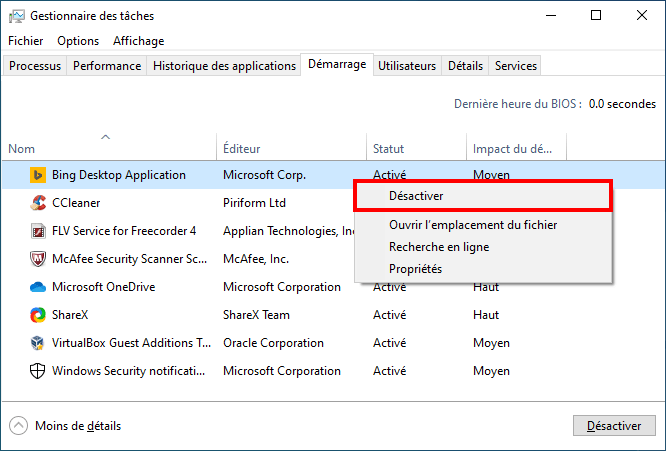Click the CCleaner icon in the list
This screenshot has width=666, height=451.
click(x=38, y=203)
